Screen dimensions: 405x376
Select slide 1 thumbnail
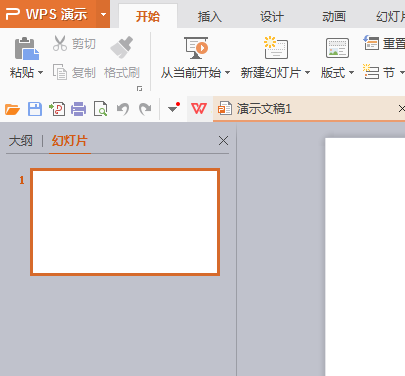[x=125, y=222]
